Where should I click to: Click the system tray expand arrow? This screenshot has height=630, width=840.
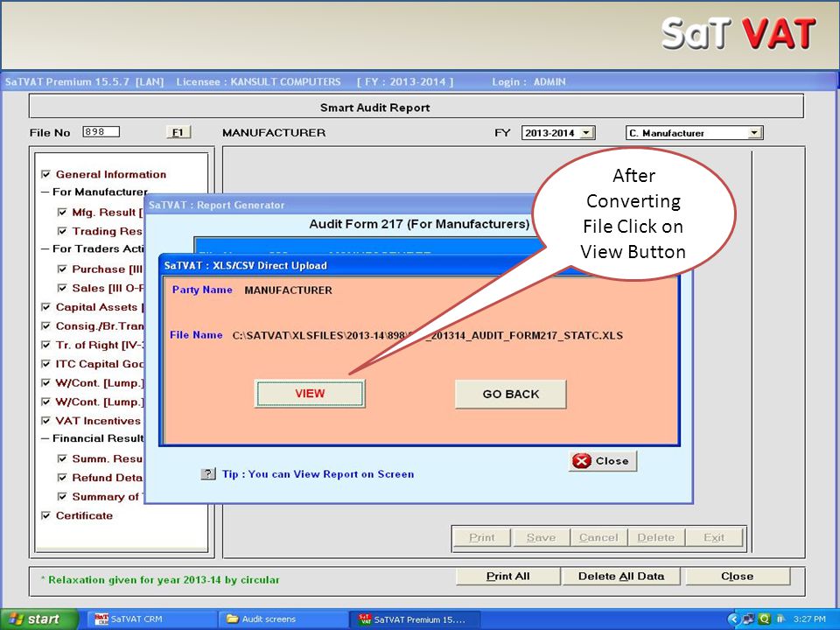pos(733,619)
